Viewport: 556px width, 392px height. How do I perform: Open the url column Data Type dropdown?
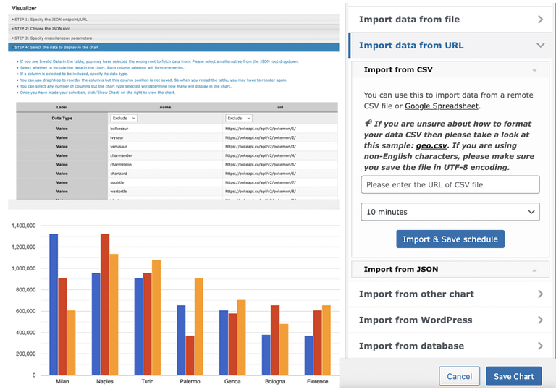pos(238,118)
